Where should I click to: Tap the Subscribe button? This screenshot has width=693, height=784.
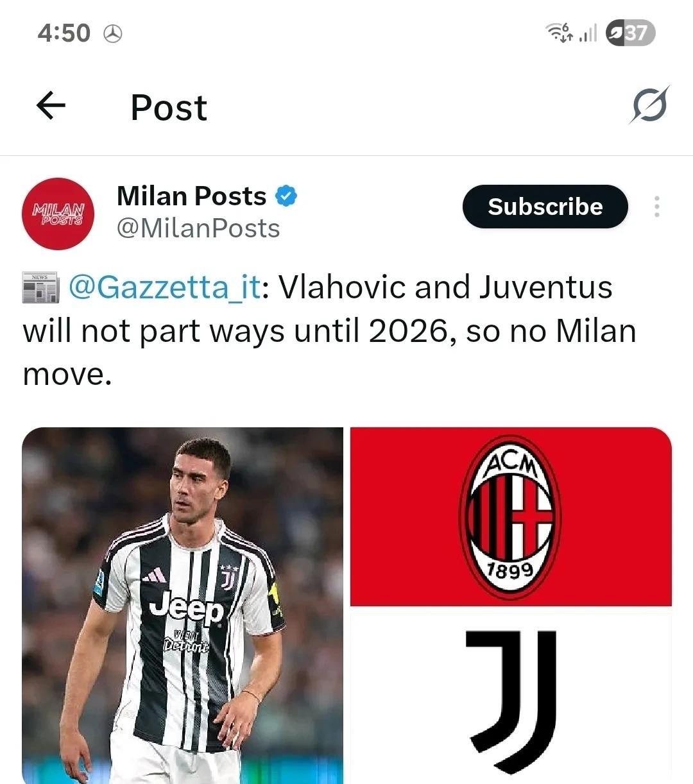pos(545,207)
